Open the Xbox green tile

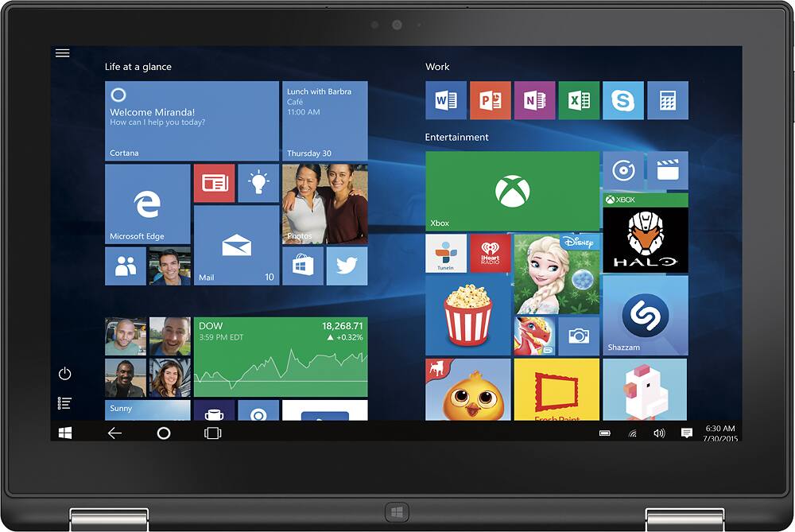(x=512, y=191)
